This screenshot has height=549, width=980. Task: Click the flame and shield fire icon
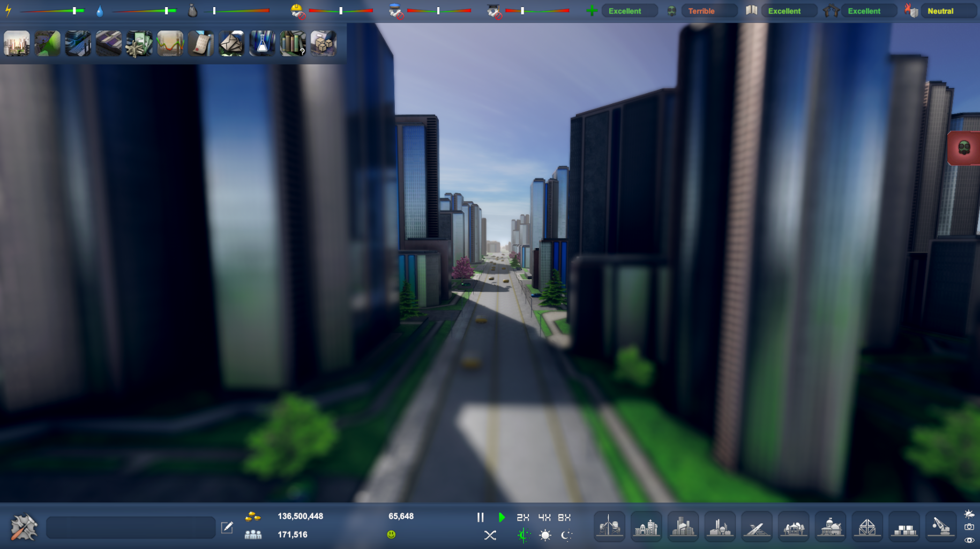click(911, 11)
